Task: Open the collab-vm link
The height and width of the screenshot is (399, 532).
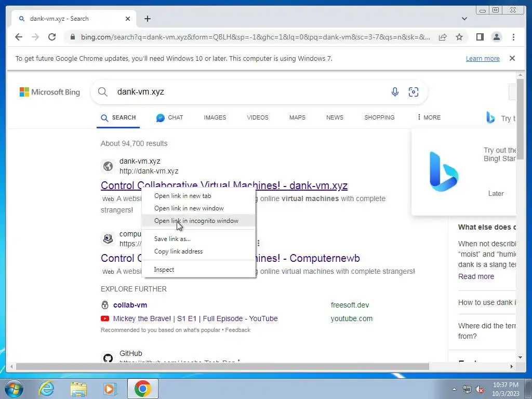Action: [130, 305]
